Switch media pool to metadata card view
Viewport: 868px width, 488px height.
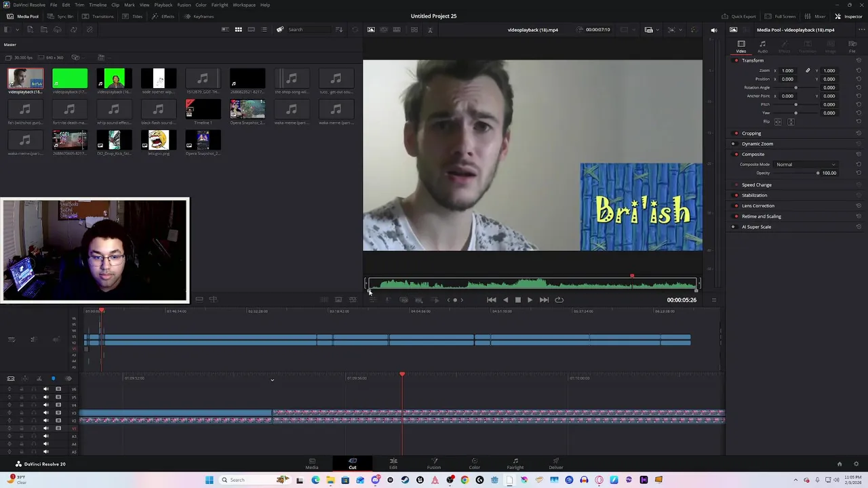point(225,29)
